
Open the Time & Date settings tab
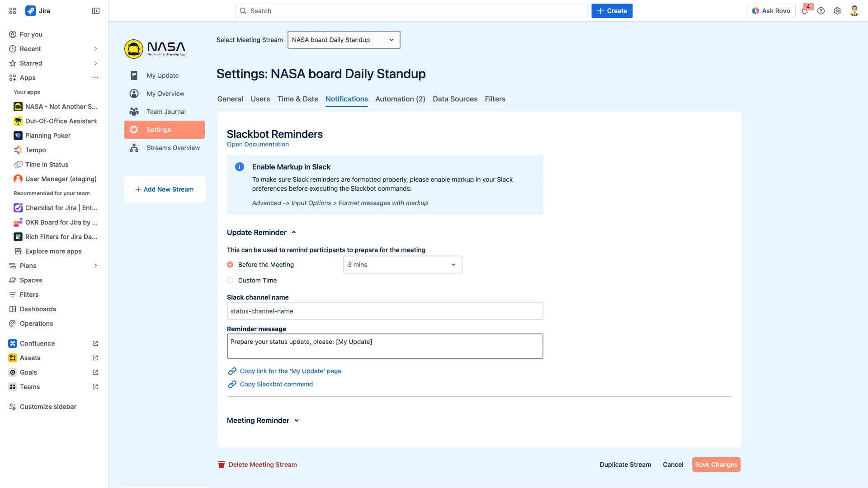(297, 99)
